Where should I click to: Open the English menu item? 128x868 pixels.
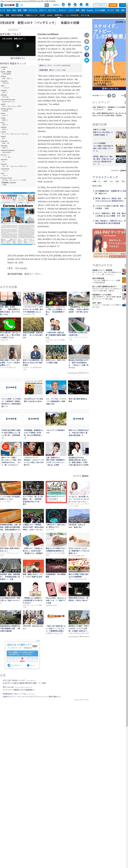pos(90,10)
